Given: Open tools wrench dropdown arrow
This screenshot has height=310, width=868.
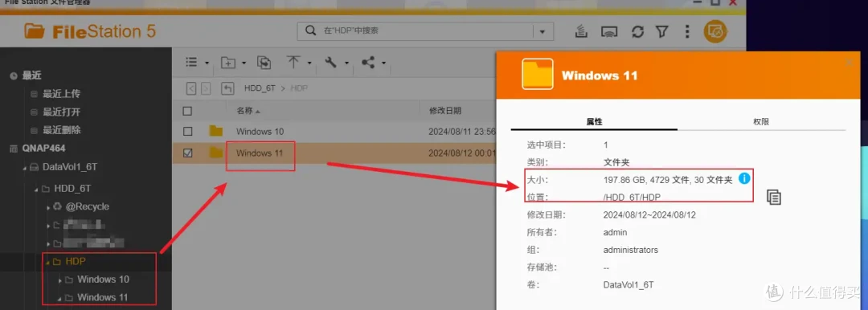Looking at the screenshot, I should point(346,63).
